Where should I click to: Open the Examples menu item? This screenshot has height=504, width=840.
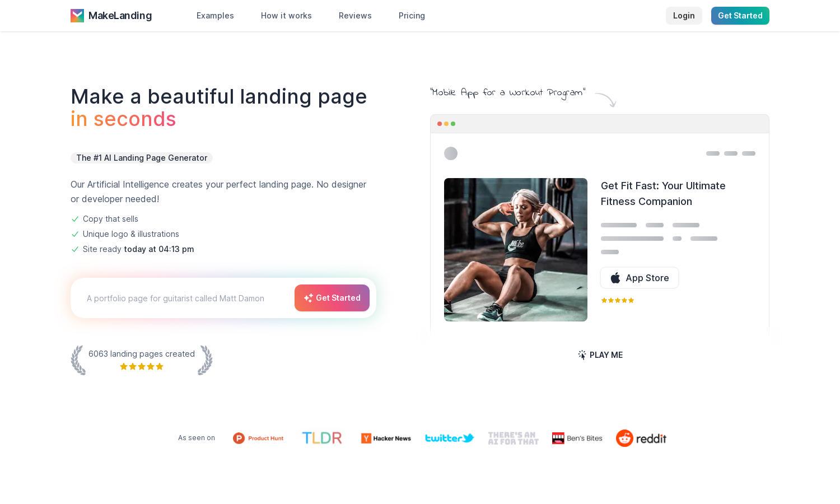[x=215, y=16]
